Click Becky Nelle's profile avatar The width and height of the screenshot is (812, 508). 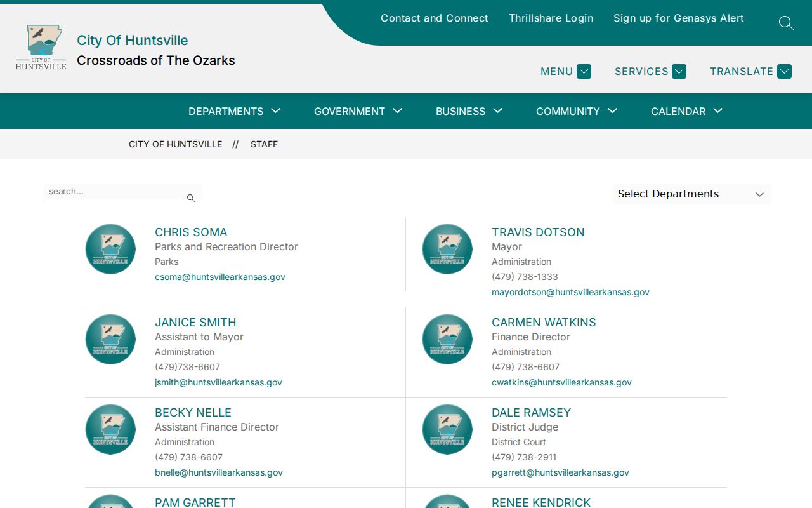110,429
